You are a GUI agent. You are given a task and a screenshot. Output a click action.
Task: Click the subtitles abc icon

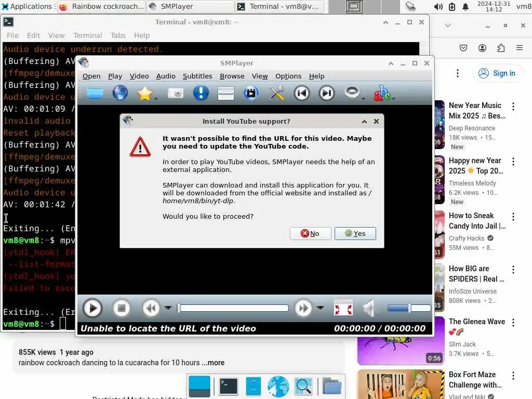click(382, 93)
